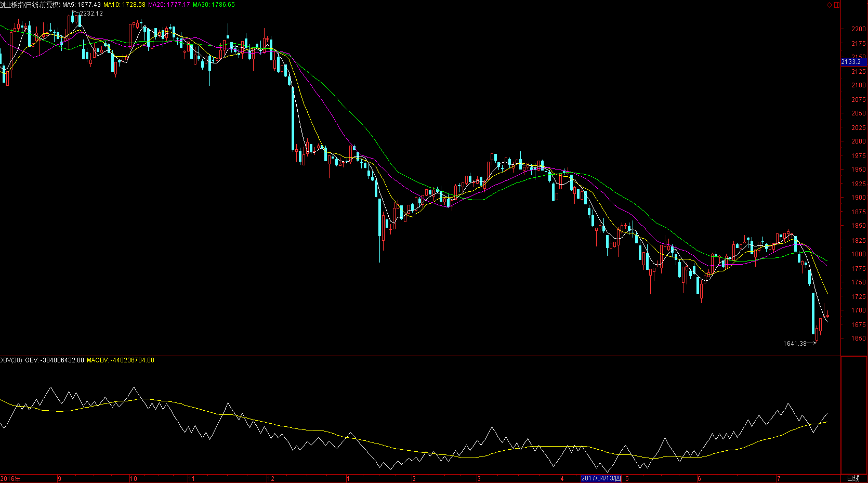Click the blue 2133.2 price tag
Screen dimensions: 868x483
click(x=851, y=62)
